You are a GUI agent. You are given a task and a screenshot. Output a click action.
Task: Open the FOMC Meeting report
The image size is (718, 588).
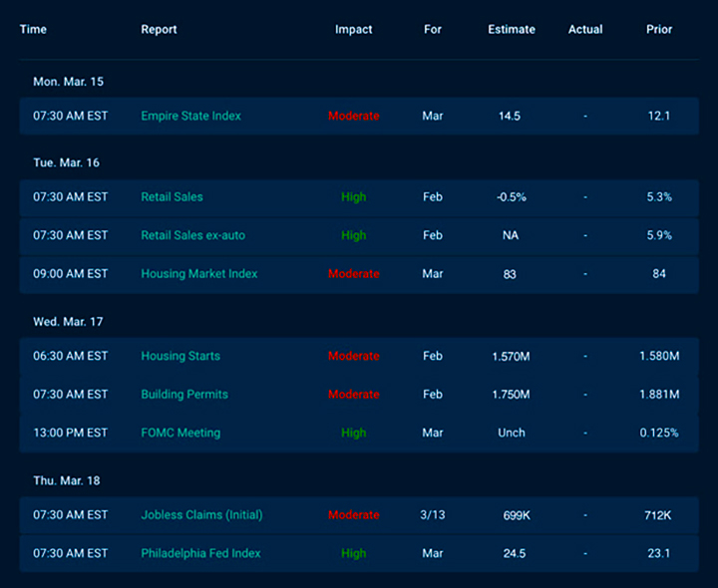[x=180, y=433]
